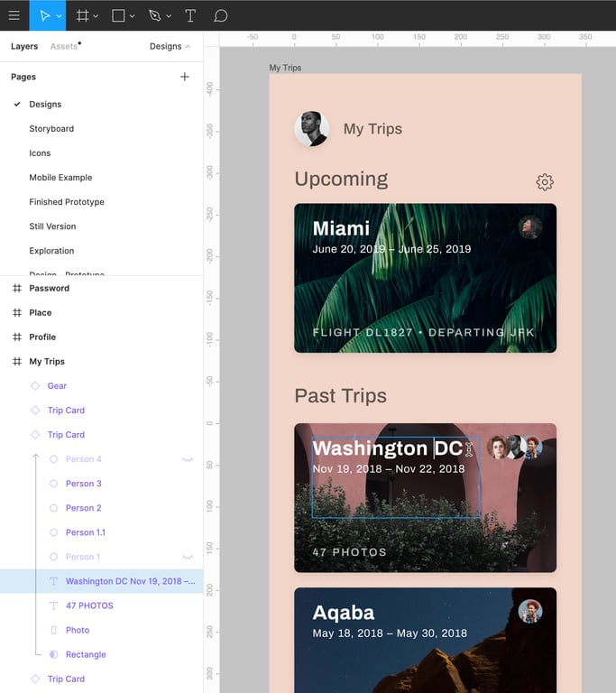The width and height of the screenshot is (616, 693).
Task: Select the Comment tool
Action: pyautogui.click(x=220, y=15)
